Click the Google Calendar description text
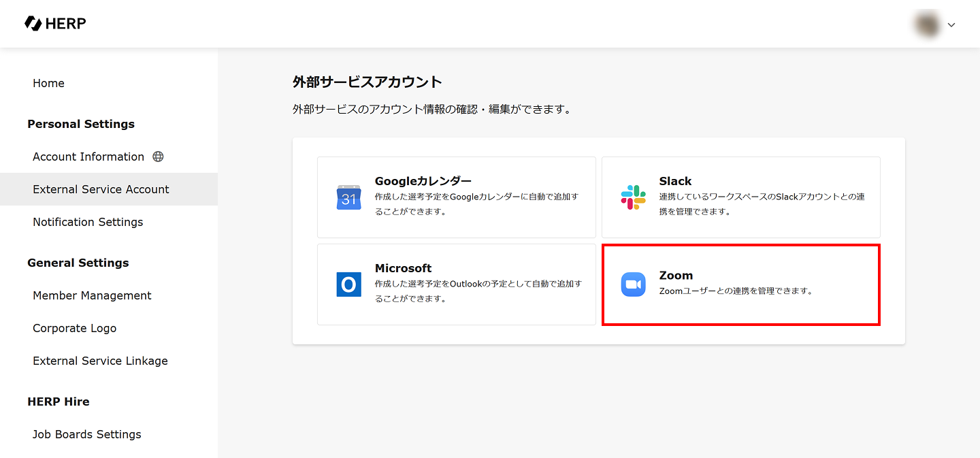This screenshot has height=458, width=980. click(x=476, y=204)
